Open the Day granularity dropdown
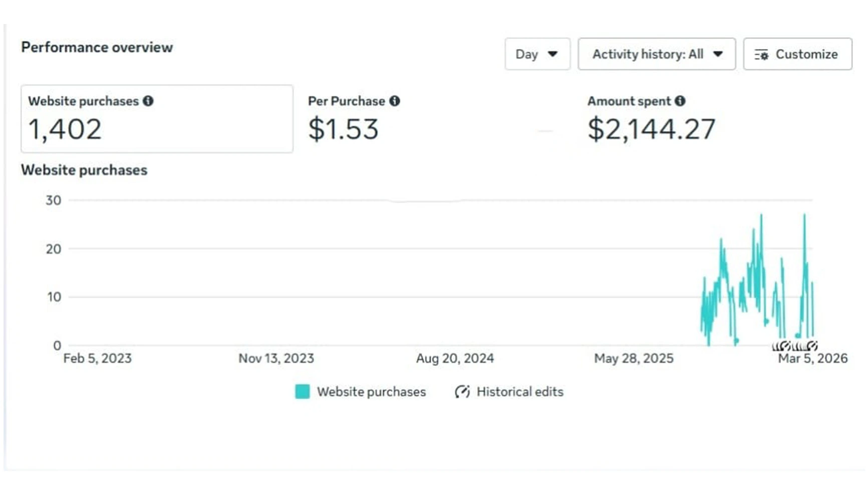This screenshot has height=495, width=868. point(537,54)
